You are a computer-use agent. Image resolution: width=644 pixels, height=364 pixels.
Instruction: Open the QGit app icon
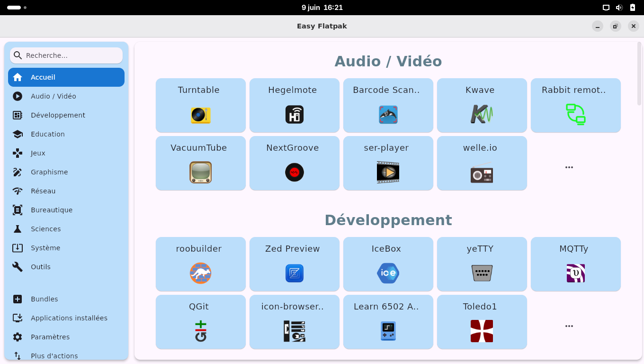click(201, 331)
